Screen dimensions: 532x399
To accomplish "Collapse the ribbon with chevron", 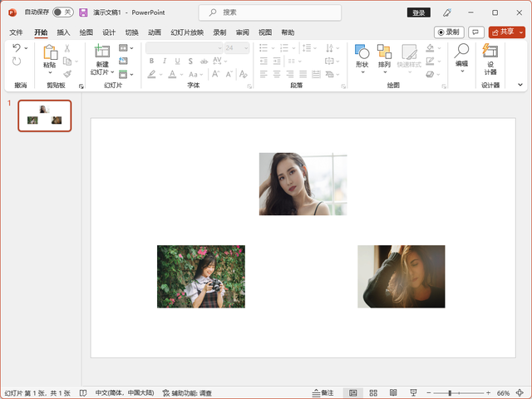I will [x=520, y=85].
